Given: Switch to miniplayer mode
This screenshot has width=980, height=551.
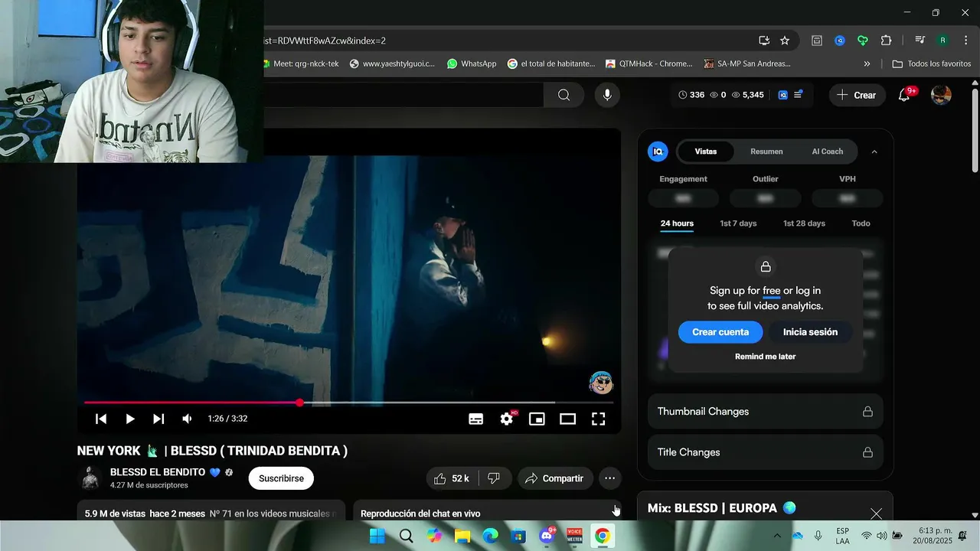Looking at the screenshot, I should (x=537, y=419).
